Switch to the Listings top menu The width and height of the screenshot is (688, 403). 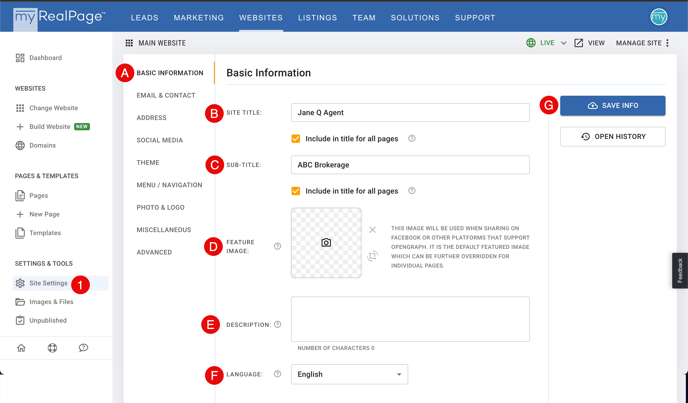click(x=317, y=18)
